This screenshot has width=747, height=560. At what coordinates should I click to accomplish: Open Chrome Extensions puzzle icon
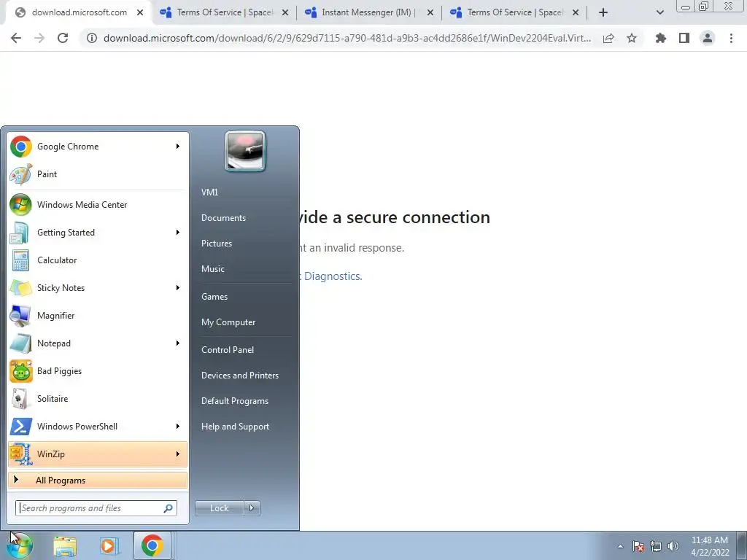coord(661,38)
